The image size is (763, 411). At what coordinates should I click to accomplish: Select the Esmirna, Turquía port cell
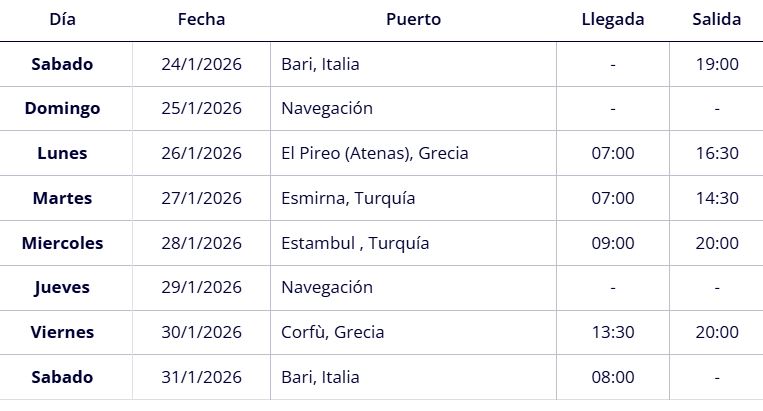pos(348,198)
